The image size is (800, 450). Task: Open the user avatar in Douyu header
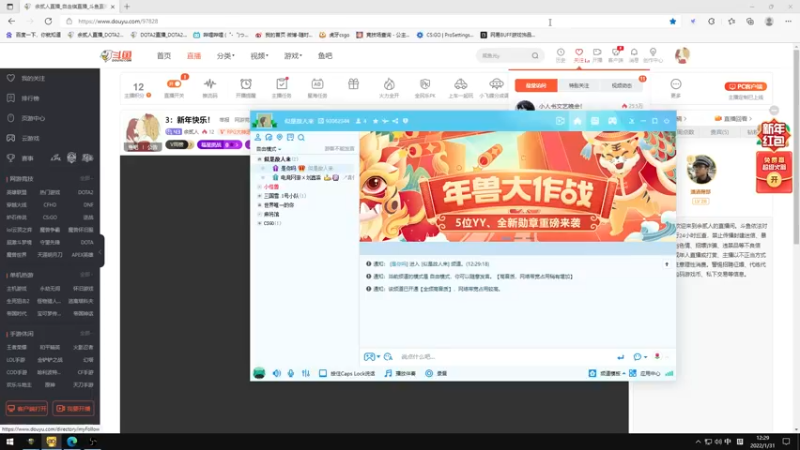point(682,55)
